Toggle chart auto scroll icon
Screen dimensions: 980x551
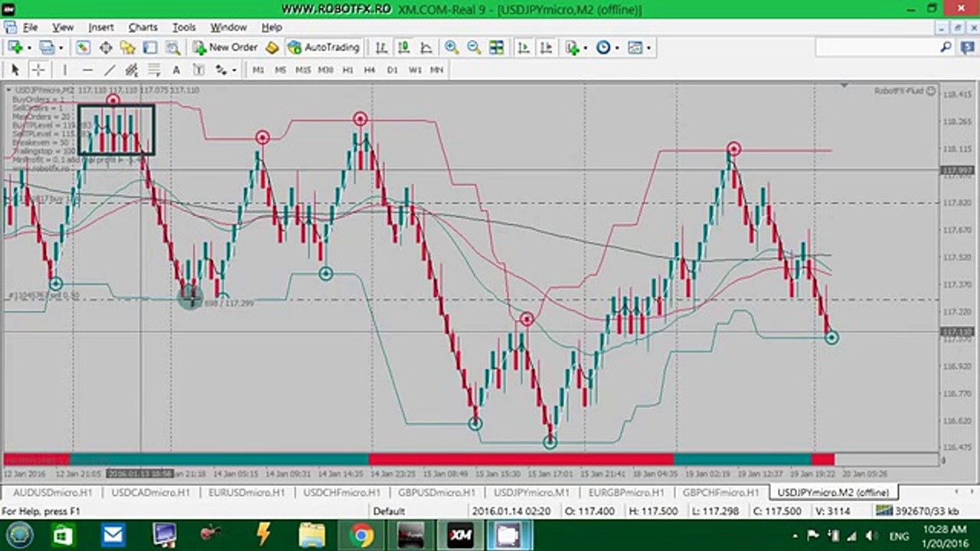(x=524, y=47)
